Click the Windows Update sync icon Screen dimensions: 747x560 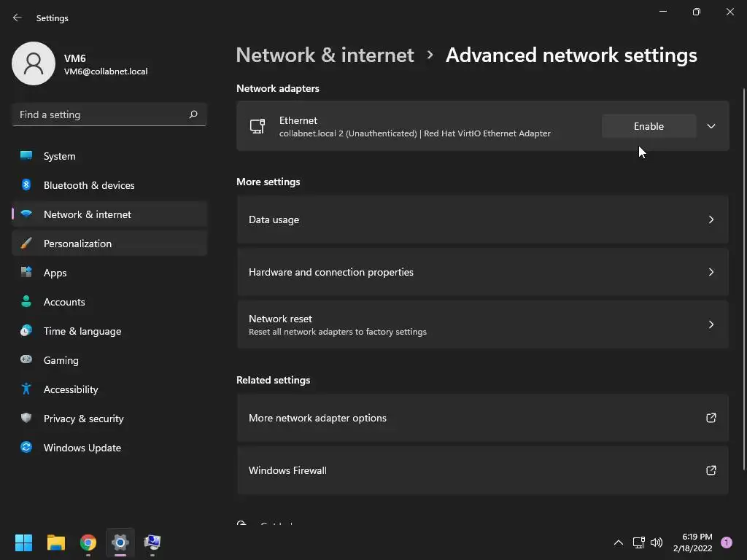tap(26, 448)
